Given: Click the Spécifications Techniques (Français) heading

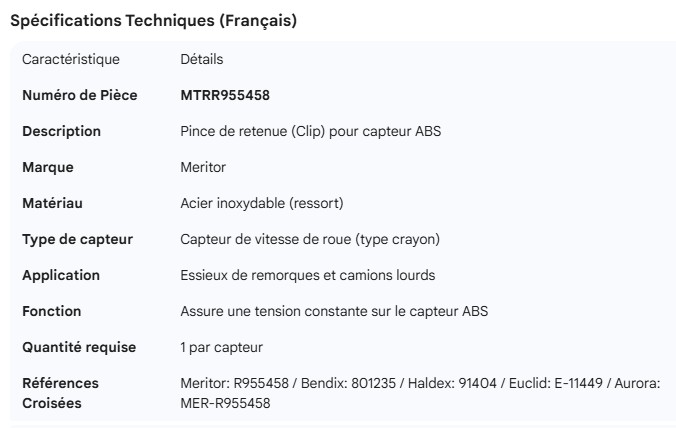Looking at the screenshot, I should 153,20.
